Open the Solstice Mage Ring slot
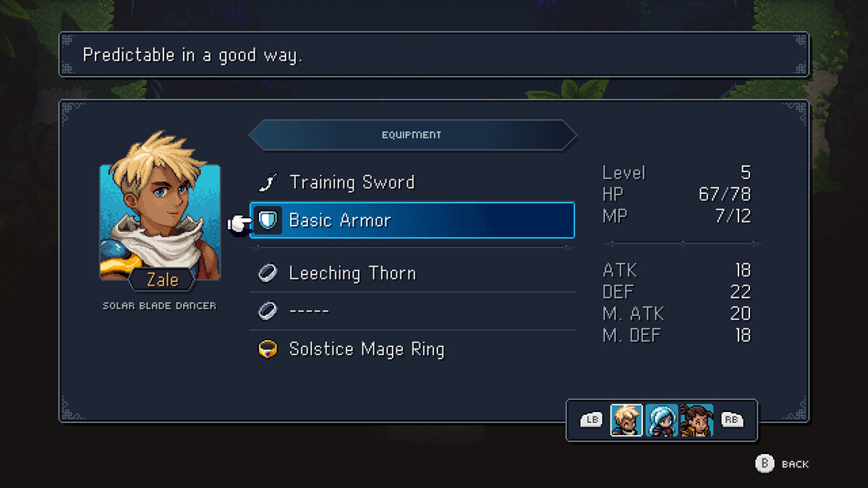The height and width of the screenshot is (488, 868). pos(412,349)
